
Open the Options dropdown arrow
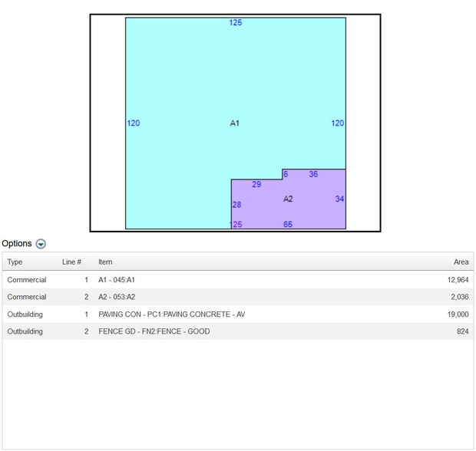41,244
